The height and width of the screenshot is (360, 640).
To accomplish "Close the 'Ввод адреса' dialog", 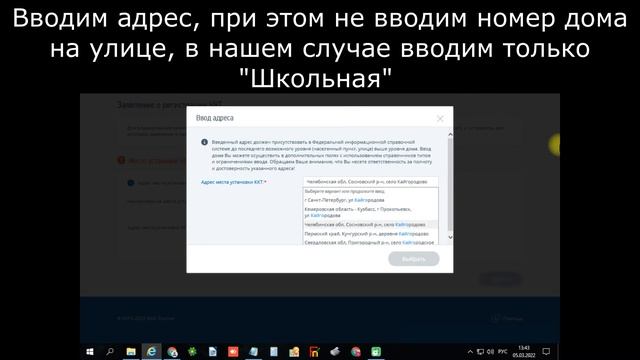I will (x=440, y=118).
